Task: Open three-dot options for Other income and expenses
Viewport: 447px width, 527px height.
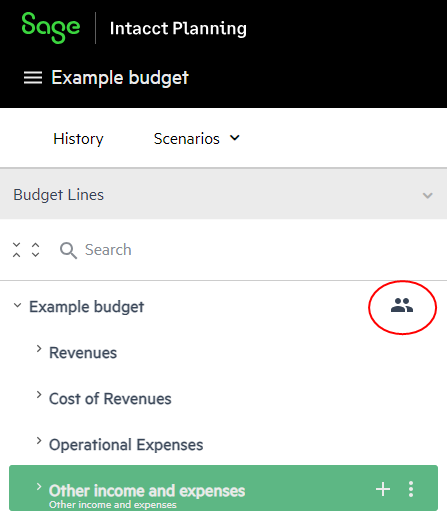Action: [411, 489]
